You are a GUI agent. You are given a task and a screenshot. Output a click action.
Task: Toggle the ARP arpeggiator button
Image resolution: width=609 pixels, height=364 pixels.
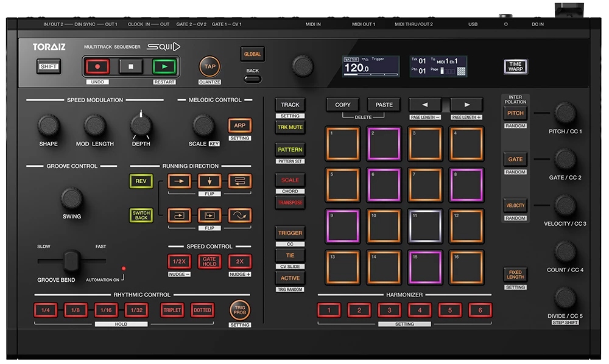(x=240, y=126)
